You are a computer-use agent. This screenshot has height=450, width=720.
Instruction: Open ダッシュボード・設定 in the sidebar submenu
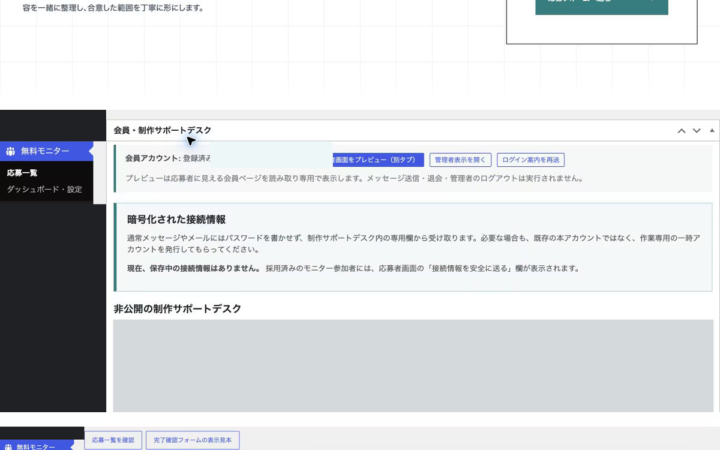tap(44, 189)
